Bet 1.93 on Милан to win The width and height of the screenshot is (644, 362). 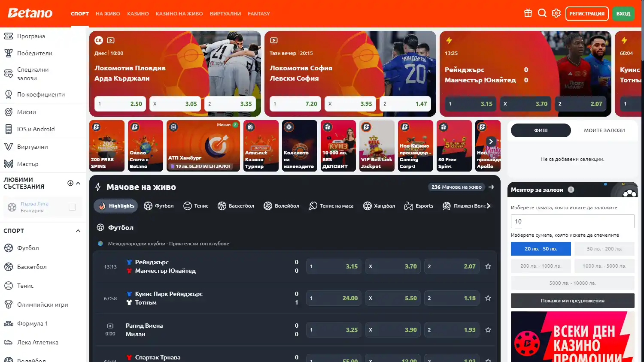pos(452,330)
